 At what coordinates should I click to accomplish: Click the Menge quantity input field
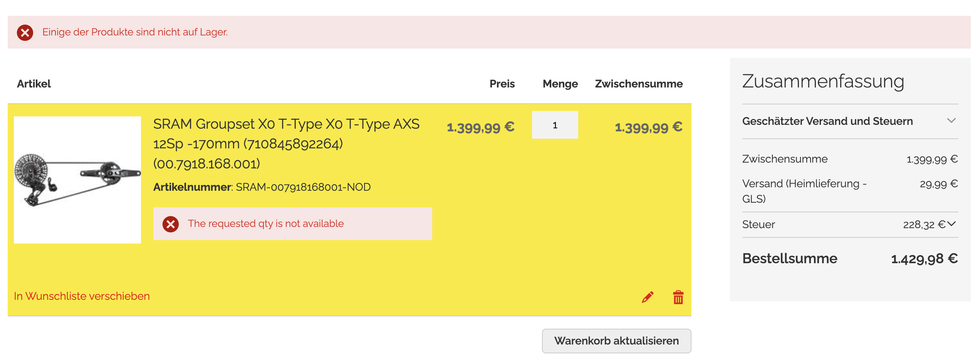click(x=555, y=125)
